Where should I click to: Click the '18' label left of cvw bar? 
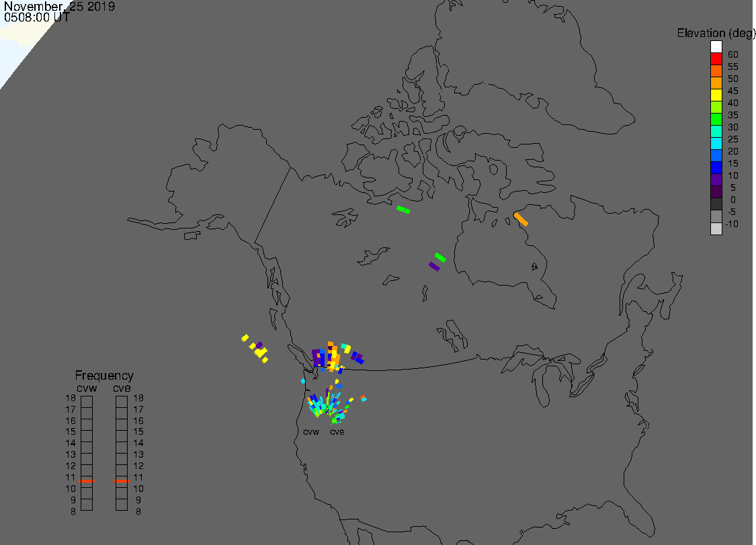(x=71, y=398)
